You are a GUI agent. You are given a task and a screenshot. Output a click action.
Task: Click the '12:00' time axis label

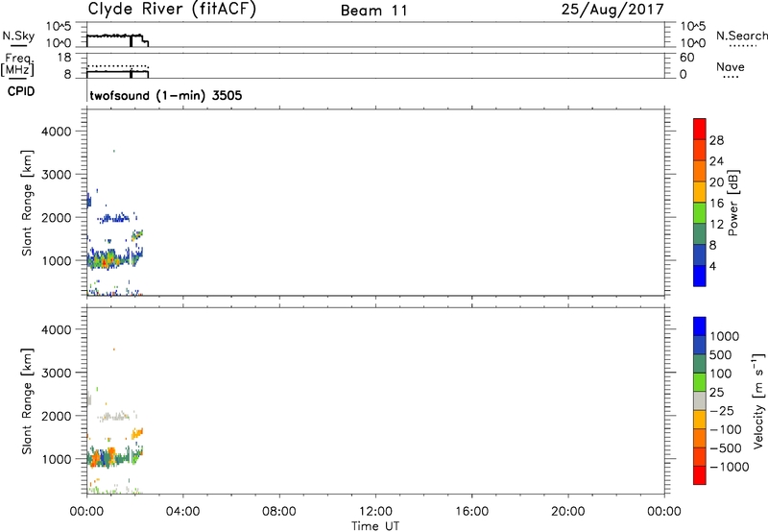(x=375, y=512)
